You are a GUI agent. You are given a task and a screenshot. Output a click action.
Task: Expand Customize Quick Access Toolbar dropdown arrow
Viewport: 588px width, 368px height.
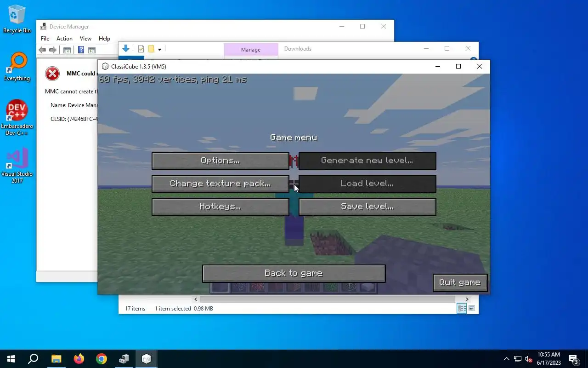(x=159, y=49)
